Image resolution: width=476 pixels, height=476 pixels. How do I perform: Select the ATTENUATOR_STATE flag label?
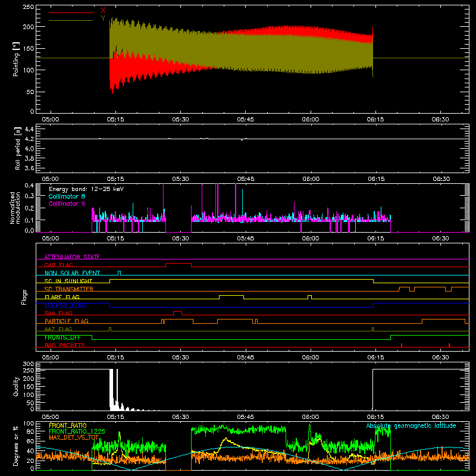coord(72,257)
